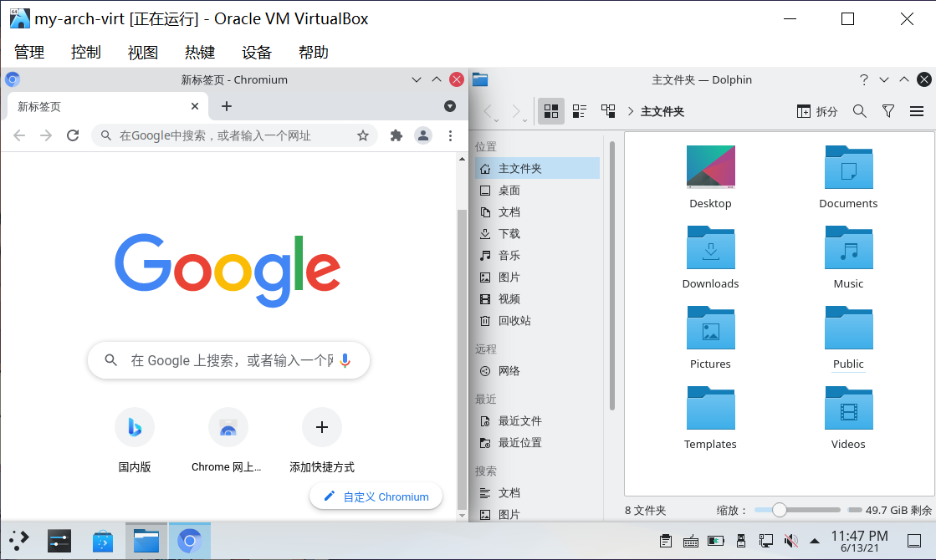
Task: Open the 设备 menu in VirtualBox
Action: coord(257,52)
